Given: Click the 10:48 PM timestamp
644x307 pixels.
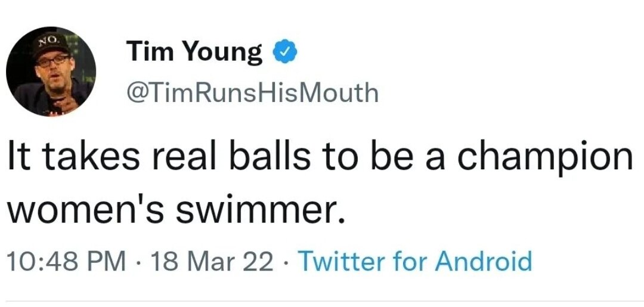Looking at the screenshot, I should tap(66, 261).
